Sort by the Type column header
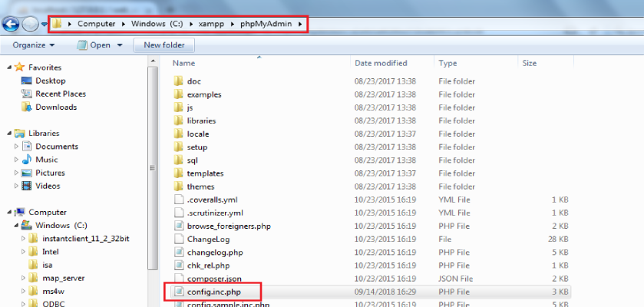The height and width of the screenshot is (307, 644). [447, 63]
